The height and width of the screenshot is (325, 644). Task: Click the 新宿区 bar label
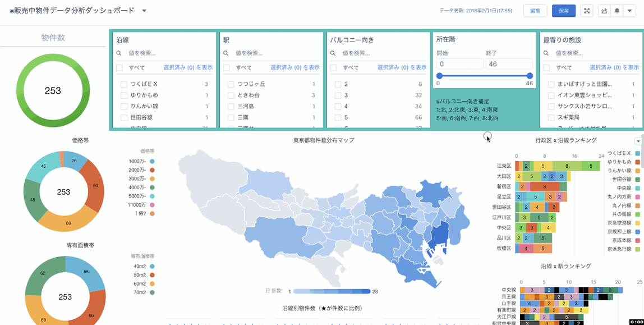(504, 186)
